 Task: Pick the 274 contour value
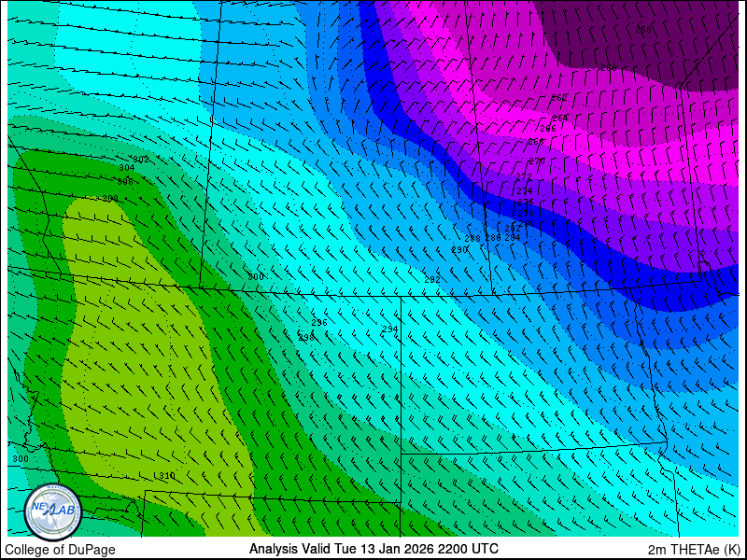[x=525, y=191]
